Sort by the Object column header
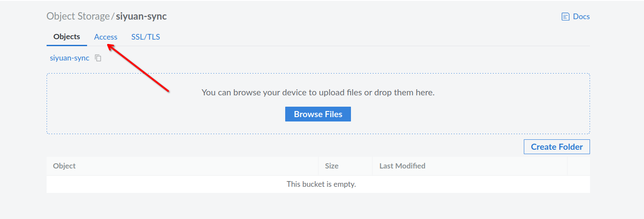This screenshot has width=644, height=219. (64, 166)
